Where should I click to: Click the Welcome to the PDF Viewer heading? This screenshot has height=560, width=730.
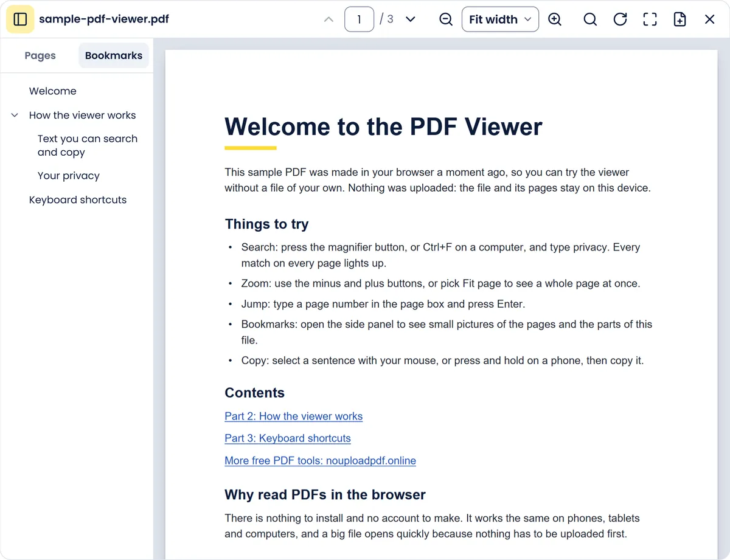point(383,126)
